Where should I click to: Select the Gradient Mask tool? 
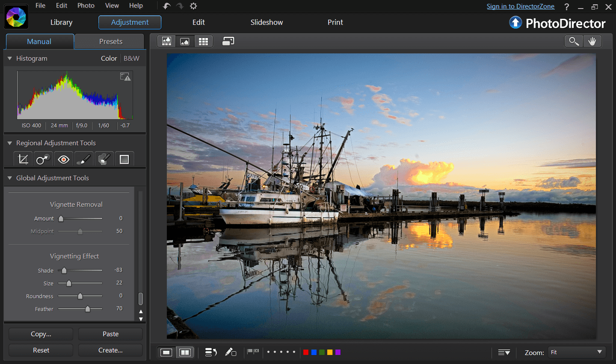click(x=124, y=159)
